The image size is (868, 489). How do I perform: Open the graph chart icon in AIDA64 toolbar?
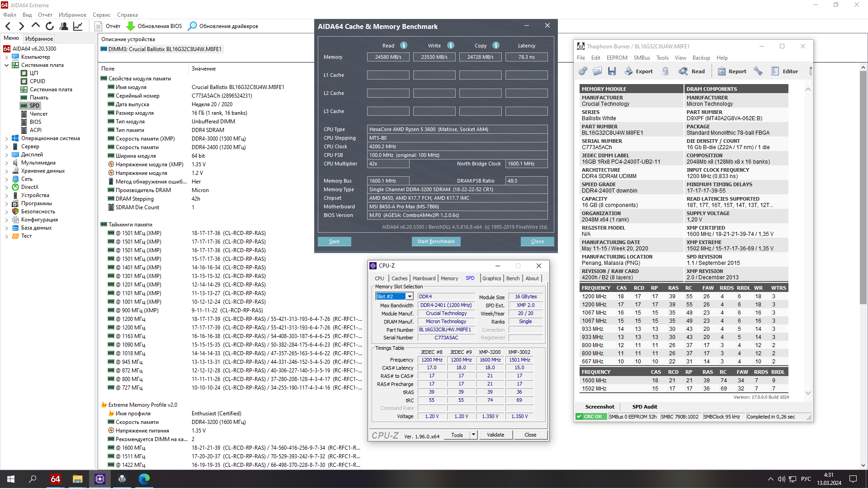point(78,26)
